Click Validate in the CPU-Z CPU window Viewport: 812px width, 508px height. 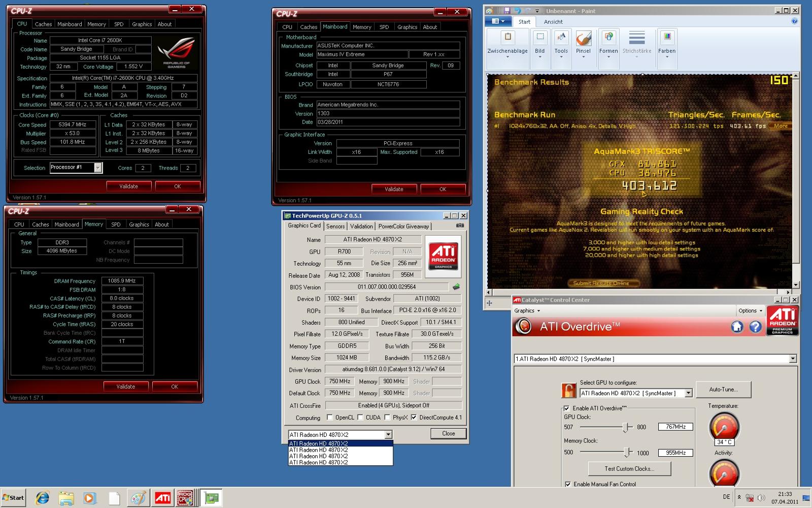(x=128, y=186)
